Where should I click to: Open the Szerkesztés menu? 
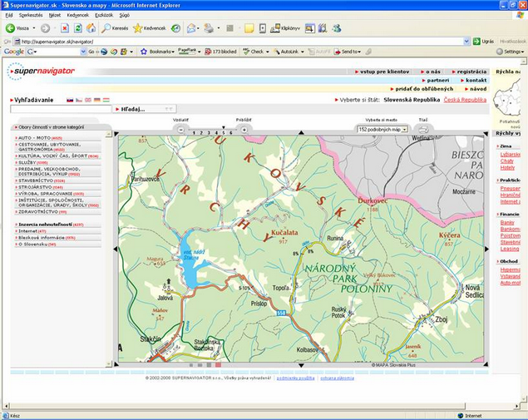click(x=31, y=15)
